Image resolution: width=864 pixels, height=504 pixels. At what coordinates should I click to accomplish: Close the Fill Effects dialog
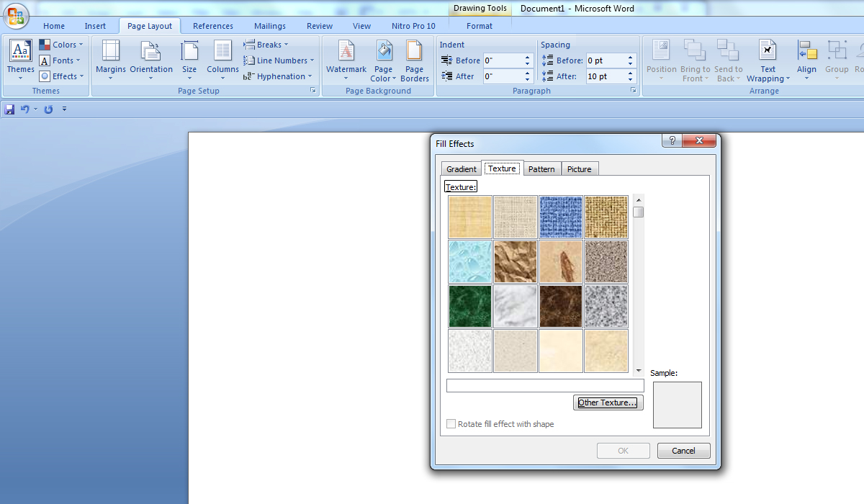click(x=698, y=141)
